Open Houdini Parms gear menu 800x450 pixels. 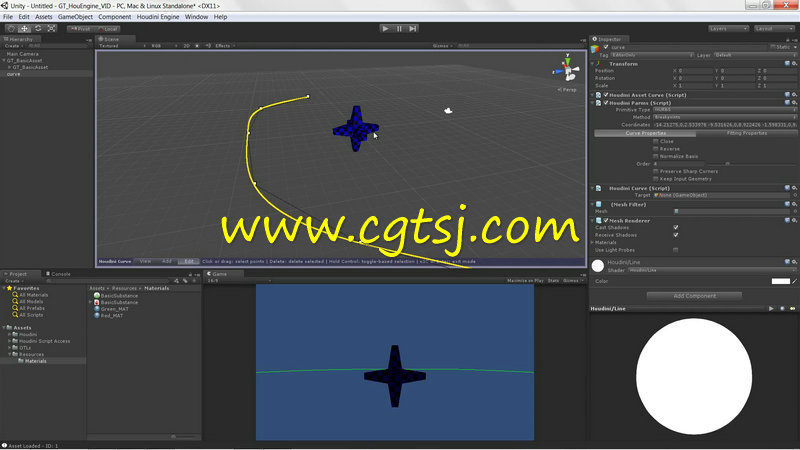click(794, 103)
